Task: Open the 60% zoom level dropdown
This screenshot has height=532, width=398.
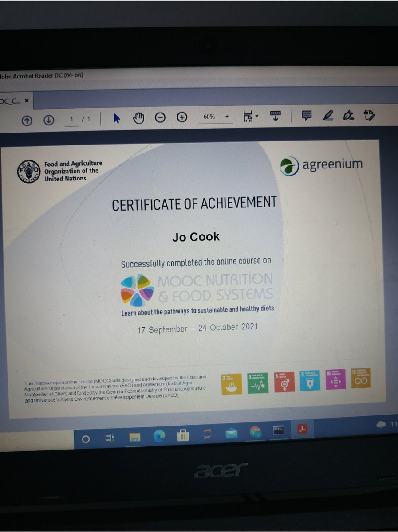Action: click(x=215, y=117)
